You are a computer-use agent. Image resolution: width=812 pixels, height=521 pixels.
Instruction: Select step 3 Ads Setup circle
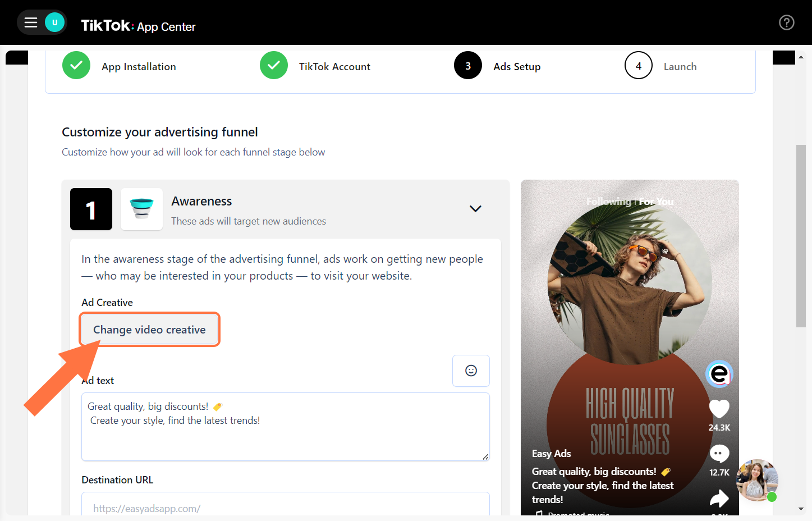click(x=467, y=65)
